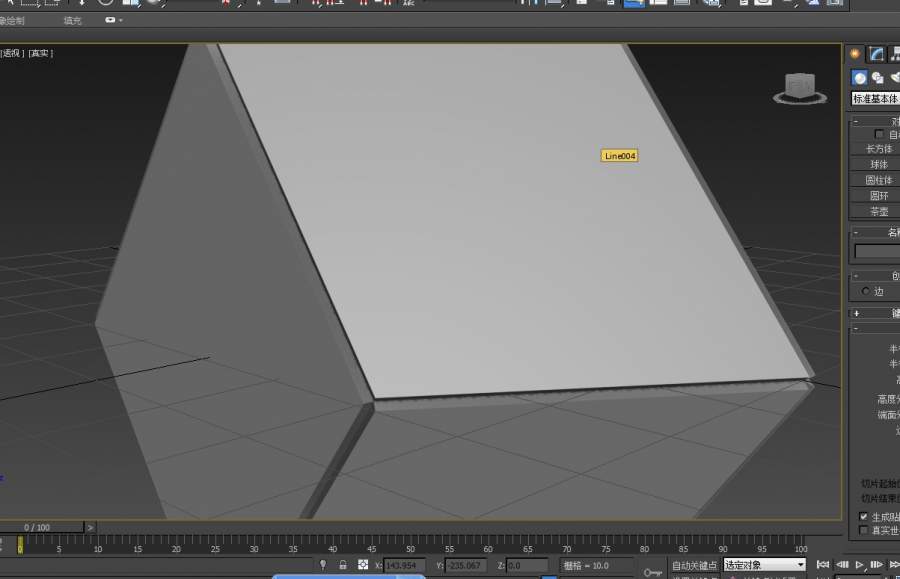The image size is (900, 579).
Task: Toggle the selection lock icon
Action: coord(342,565)
